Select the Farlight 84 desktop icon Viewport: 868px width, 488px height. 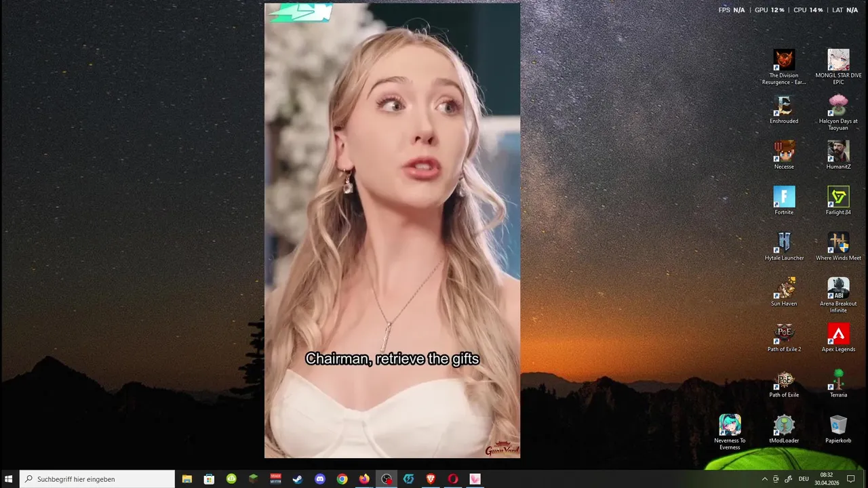tap(838, 201)
